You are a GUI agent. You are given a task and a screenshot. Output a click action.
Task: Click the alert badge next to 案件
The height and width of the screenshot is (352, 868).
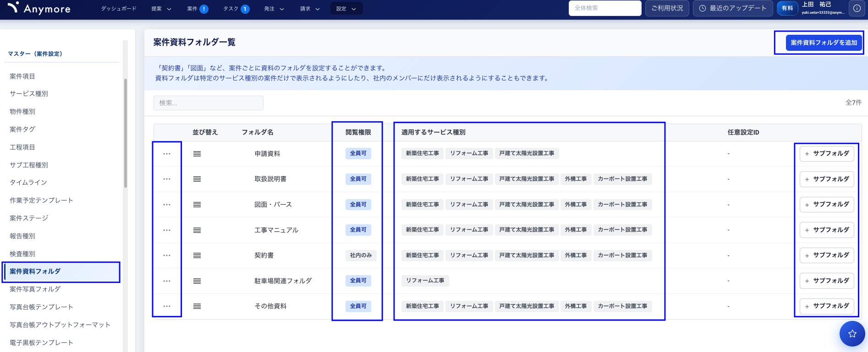tap(204, 9)
